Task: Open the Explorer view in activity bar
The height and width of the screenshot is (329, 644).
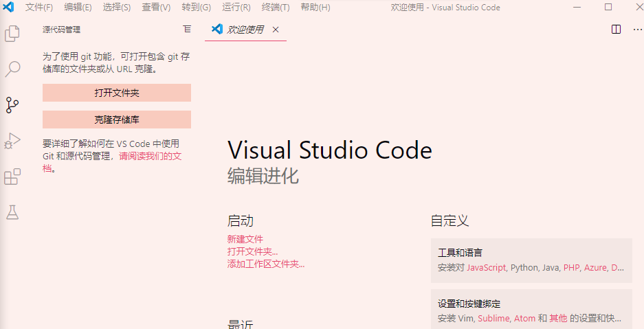Action: click(x=12, y=34)
